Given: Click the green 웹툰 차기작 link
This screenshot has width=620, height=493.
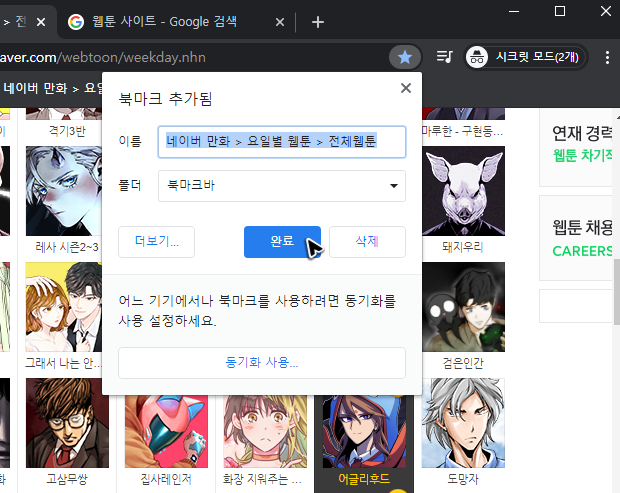Looking at the screenshot, I should pos(583,155).
